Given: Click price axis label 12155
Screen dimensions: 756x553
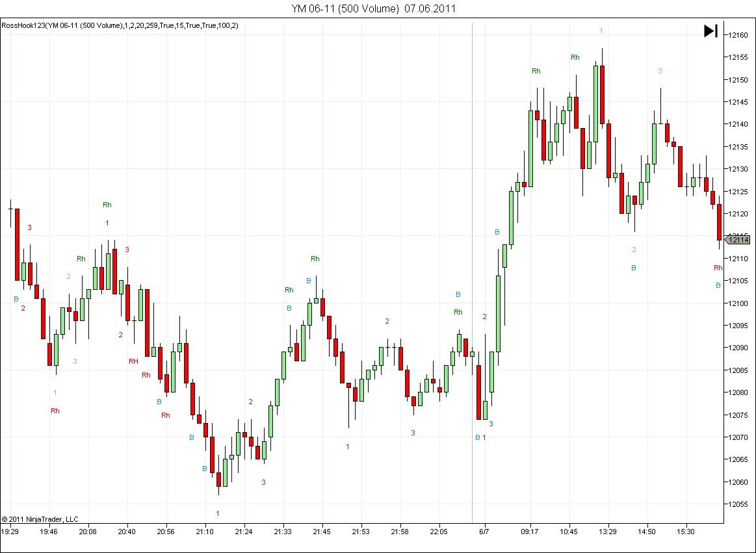Looking at the screenshot, I should [x=738, y=57].
